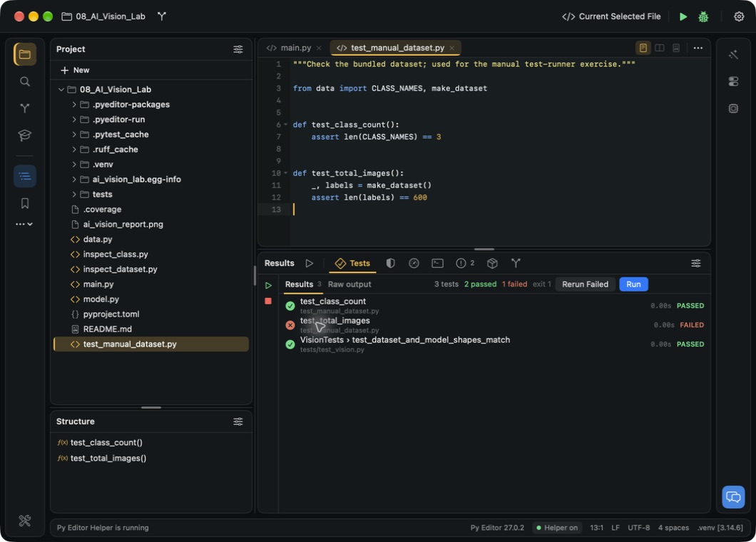Switch to editor-only view mode
The width and height of the screenshot is (756, 542).
click(x=643, y=48)
